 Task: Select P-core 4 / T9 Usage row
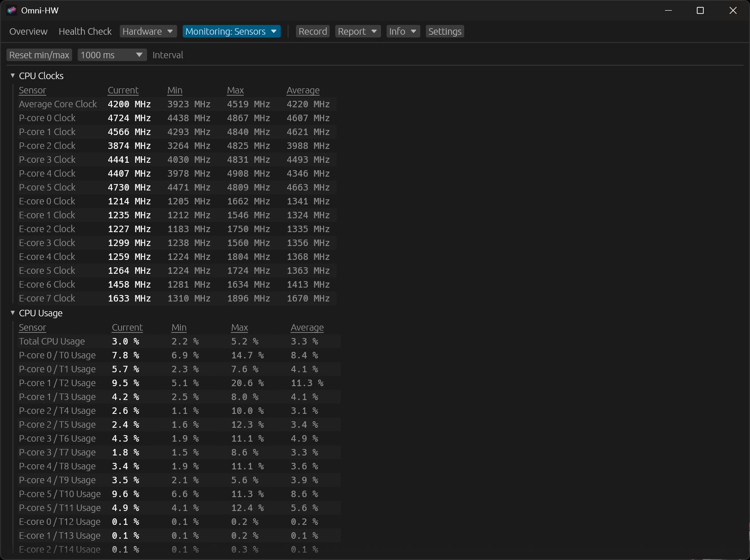(x=179, y=480)
